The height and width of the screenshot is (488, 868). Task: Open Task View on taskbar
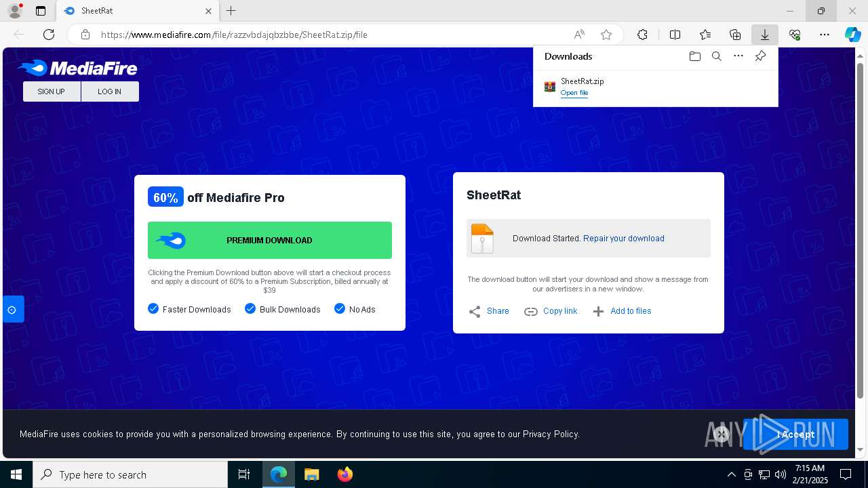(244, 474)
